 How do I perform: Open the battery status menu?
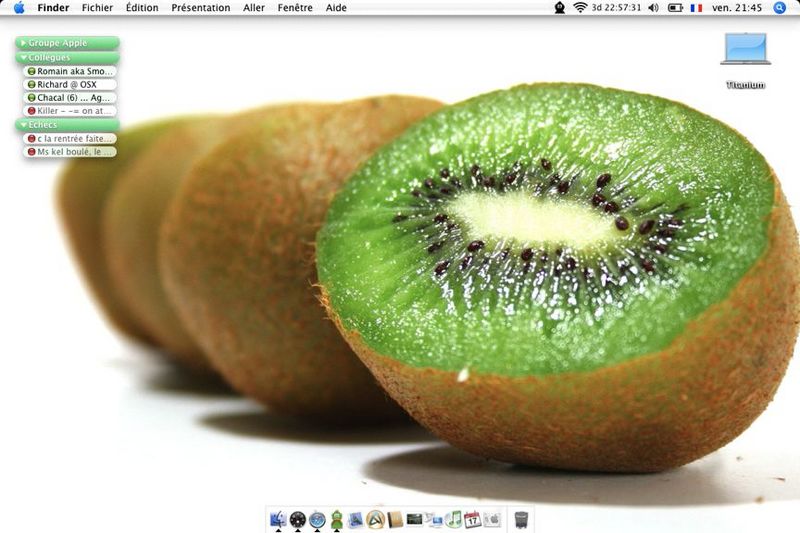(675, 8)
